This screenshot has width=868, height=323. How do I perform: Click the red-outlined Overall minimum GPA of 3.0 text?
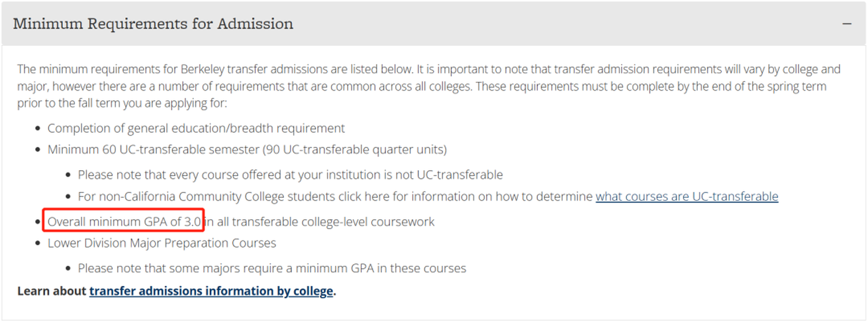point(124,222)
